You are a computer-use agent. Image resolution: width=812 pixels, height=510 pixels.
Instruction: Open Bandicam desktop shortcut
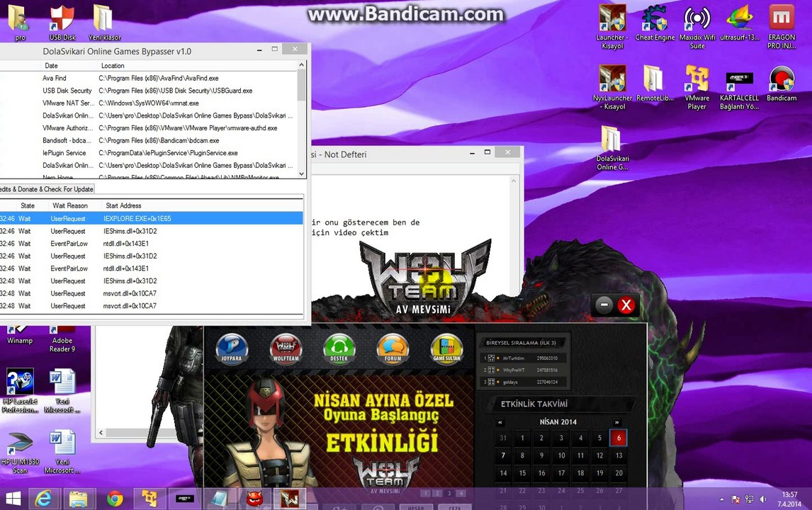(x=782, y=84)
